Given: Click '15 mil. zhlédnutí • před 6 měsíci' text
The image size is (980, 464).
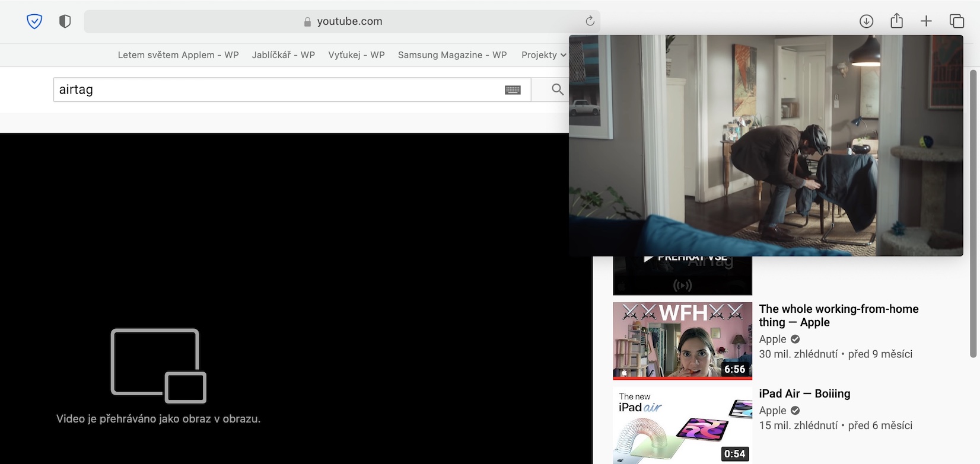Looking at the screenshot, I should click(x=836, y=425).
